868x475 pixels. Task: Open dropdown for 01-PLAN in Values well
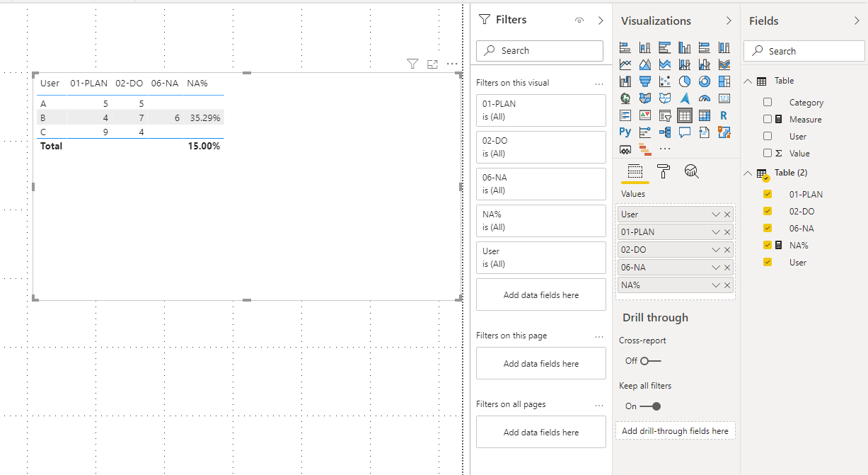[716, 232]
